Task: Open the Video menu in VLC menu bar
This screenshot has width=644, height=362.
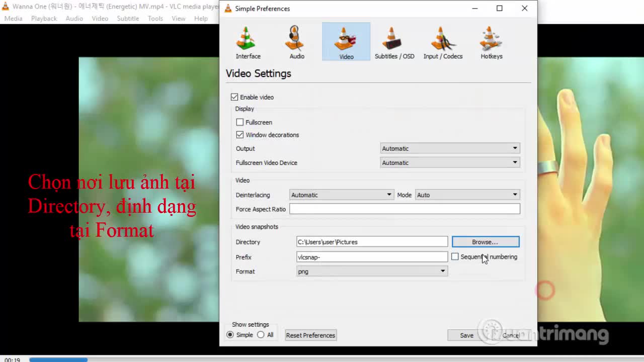Action: [100, 18]
